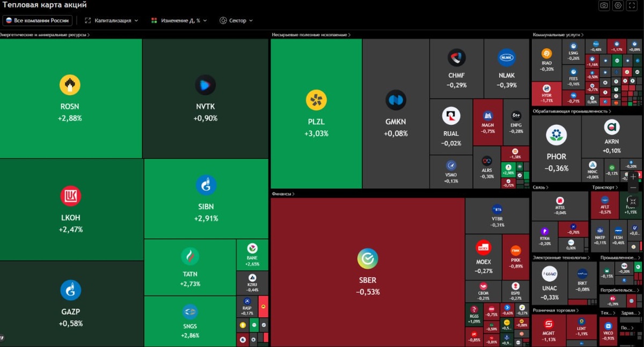Open the 'Изменение Д, %' color-by dropdown
This screenshot has height=347, width=644.
(179, 20)
